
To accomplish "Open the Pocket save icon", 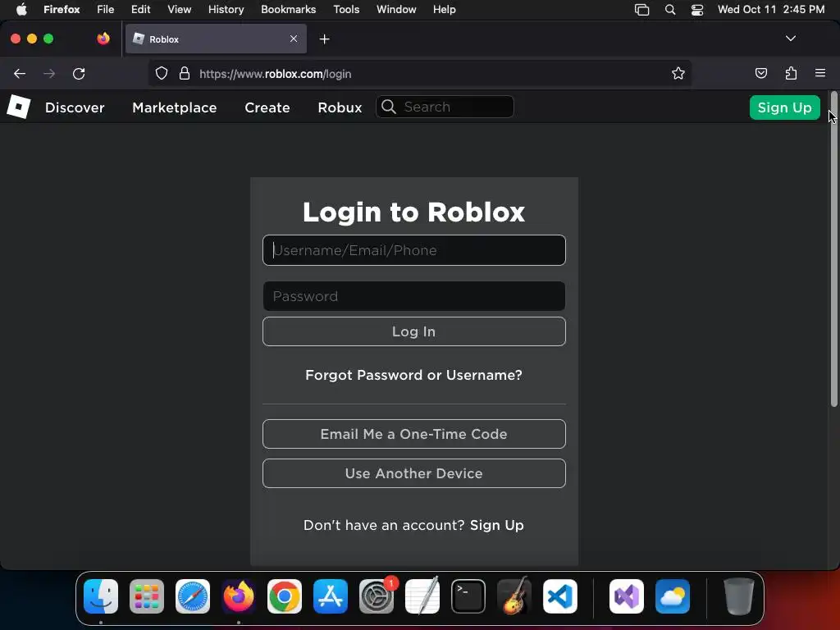I will 760,73.
